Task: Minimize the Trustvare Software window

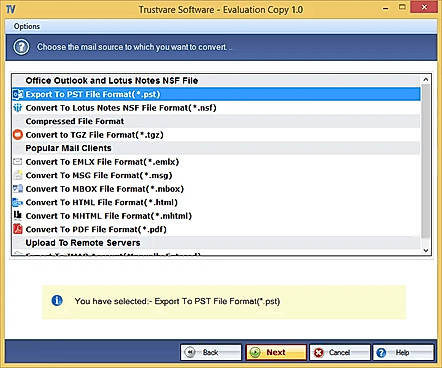Action: [386, 8]
